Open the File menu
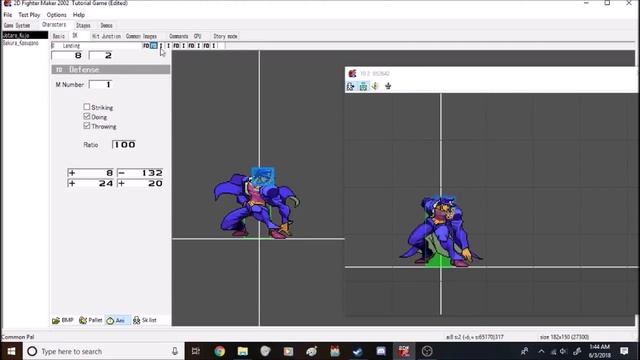This screenshot has width=640, height=360. [8, 15]
